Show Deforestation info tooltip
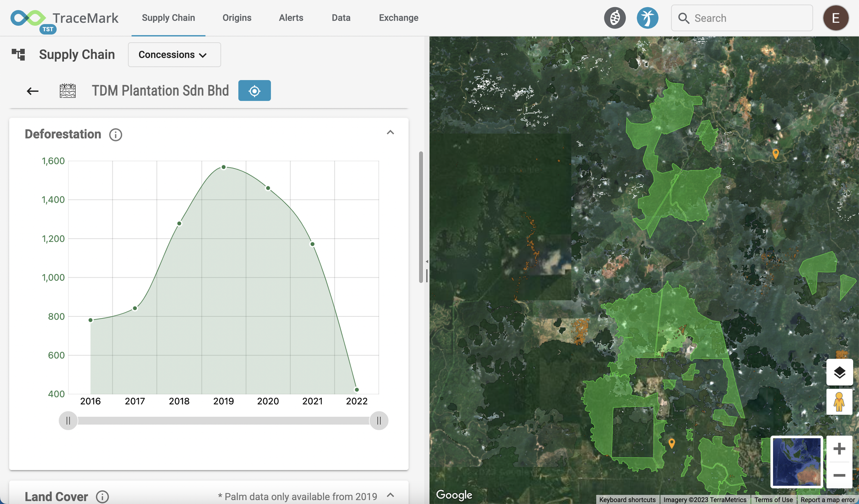 tap(115, 135)
